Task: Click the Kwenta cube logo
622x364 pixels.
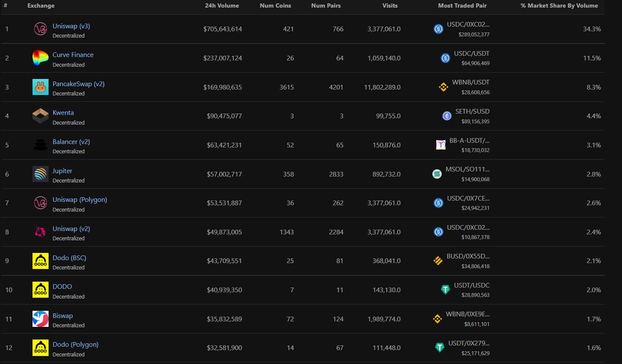Action: pyautogui.click(x=40, y=116)
